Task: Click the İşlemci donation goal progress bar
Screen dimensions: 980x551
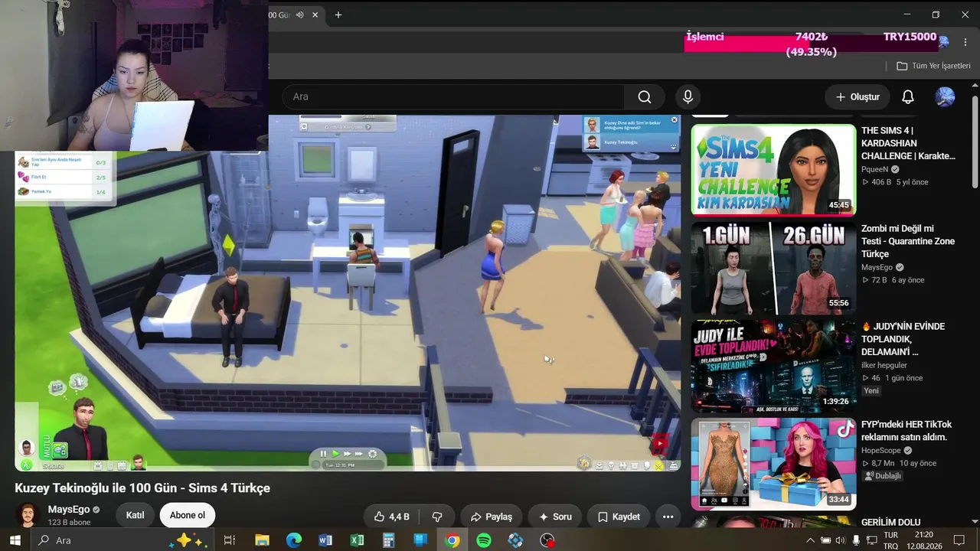Action: tap(812, 44)
